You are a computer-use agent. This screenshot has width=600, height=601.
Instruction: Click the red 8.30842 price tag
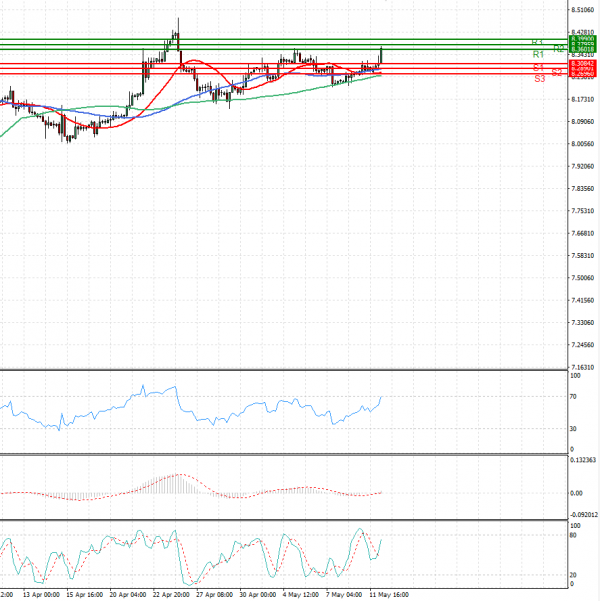tap(582, 63)
